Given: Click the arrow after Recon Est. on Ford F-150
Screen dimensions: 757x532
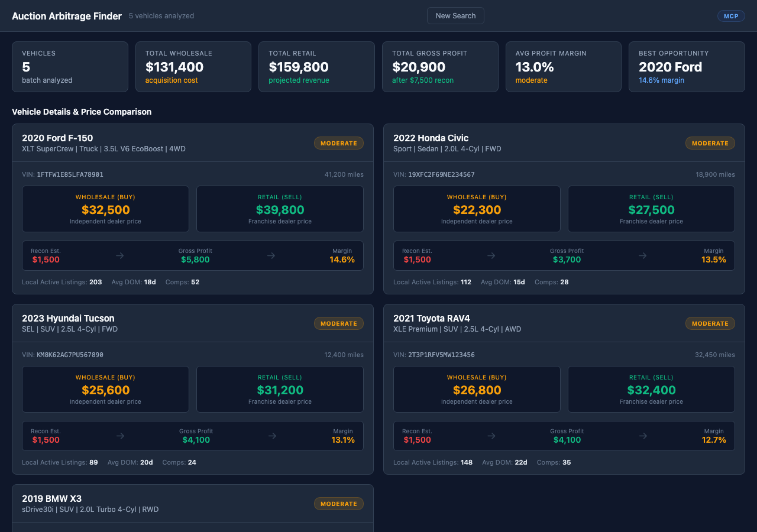Looking at the screenshot, I should pos(120,255).
